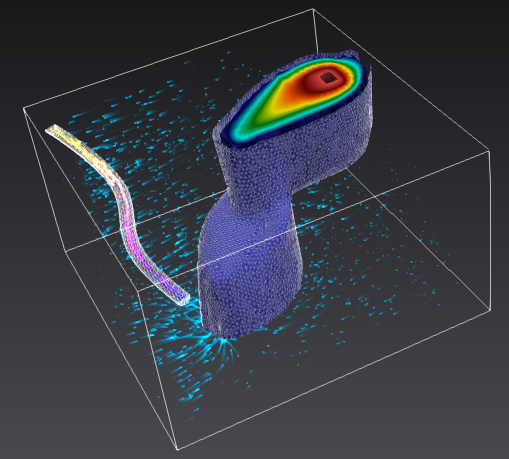Image resolution: width=509 pixels, height=459 pixels.
Task: Pick the bottom front corner of bounding box
Action: (x=177, y=449)
